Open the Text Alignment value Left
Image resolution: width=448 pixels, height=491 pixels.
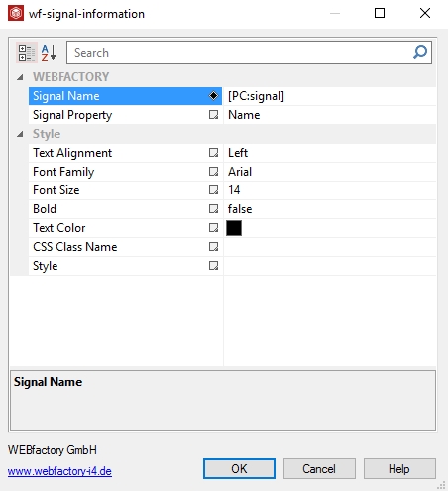(x=238, y=153)
